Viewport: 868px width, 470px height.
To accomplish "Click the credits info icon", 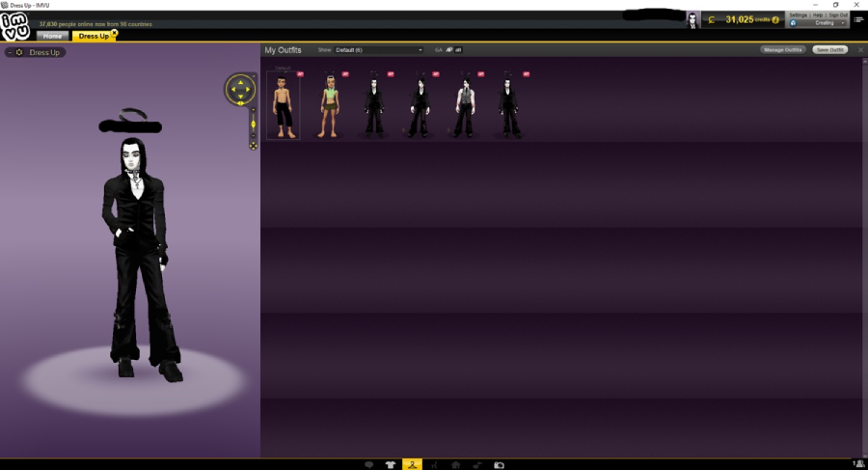I will click(x=775, y=20).
